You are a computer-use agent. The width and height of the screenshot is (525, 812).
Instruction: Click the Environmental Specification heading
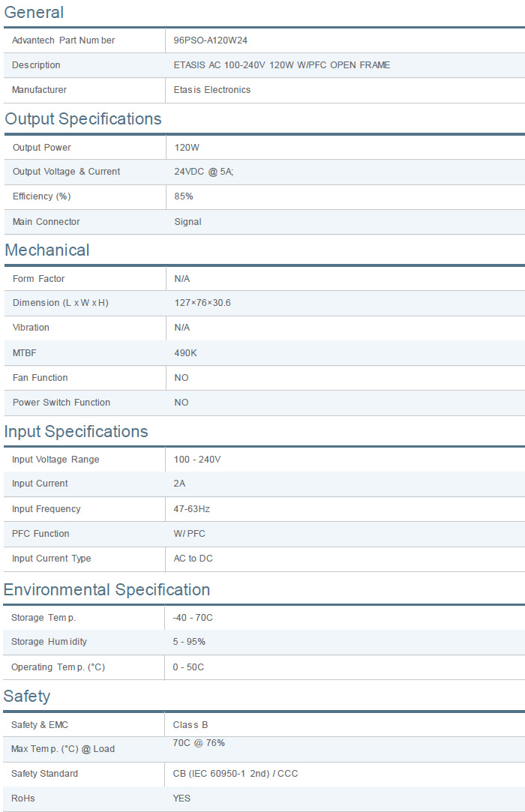tap(106, 589)
